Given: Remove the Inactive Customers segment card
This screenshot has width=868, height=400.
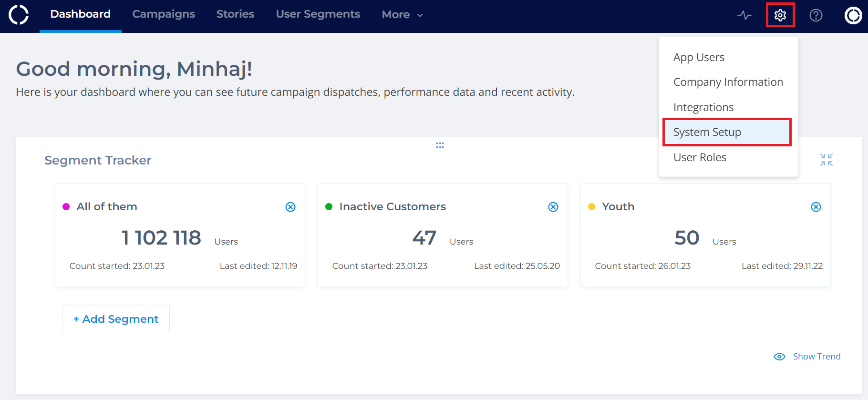Looking at the screenshot, I should (x=553, y=206).
